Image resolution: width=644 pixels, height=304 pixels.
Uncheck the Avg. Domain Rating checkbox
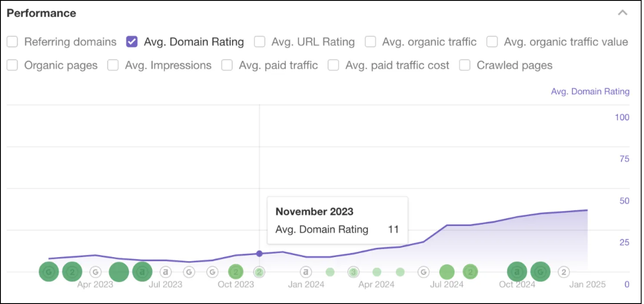132,42
